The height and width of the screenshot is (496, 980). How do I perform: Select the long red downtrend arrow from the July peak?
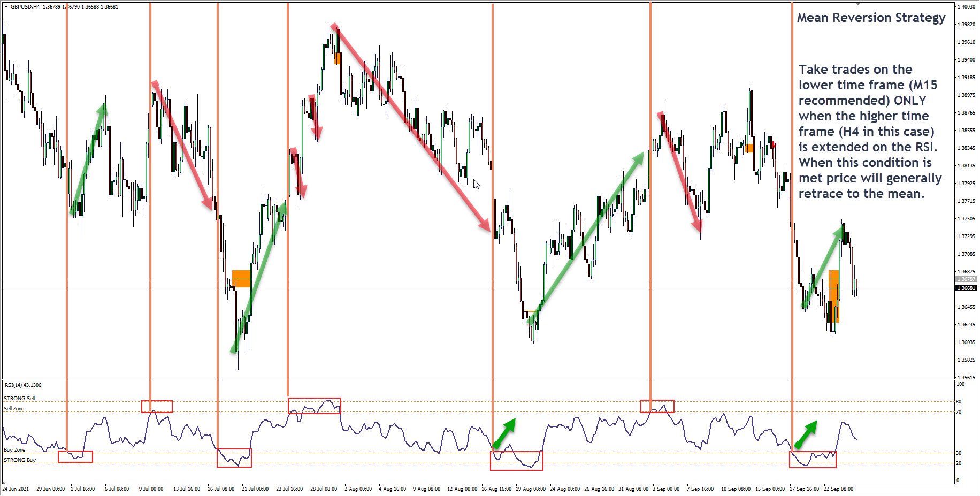click(411, 127)
